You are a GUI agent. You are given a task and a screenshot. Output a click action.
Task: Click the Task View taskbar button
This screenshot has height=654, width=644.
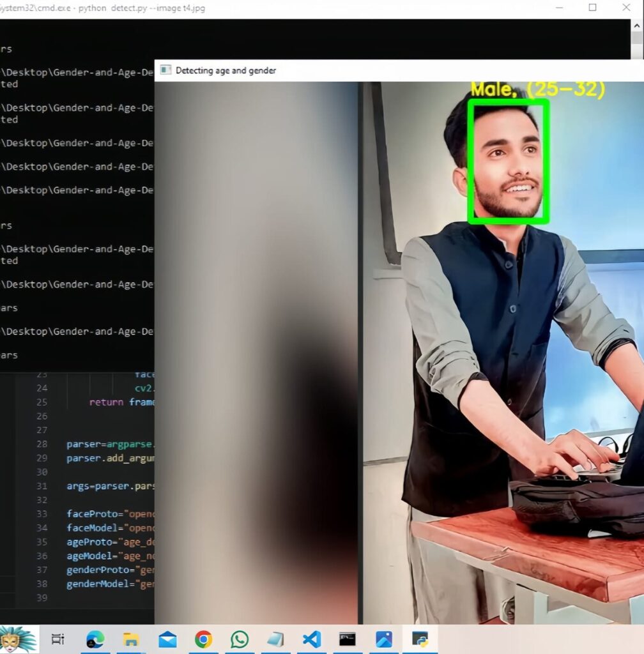click(57, 639)
